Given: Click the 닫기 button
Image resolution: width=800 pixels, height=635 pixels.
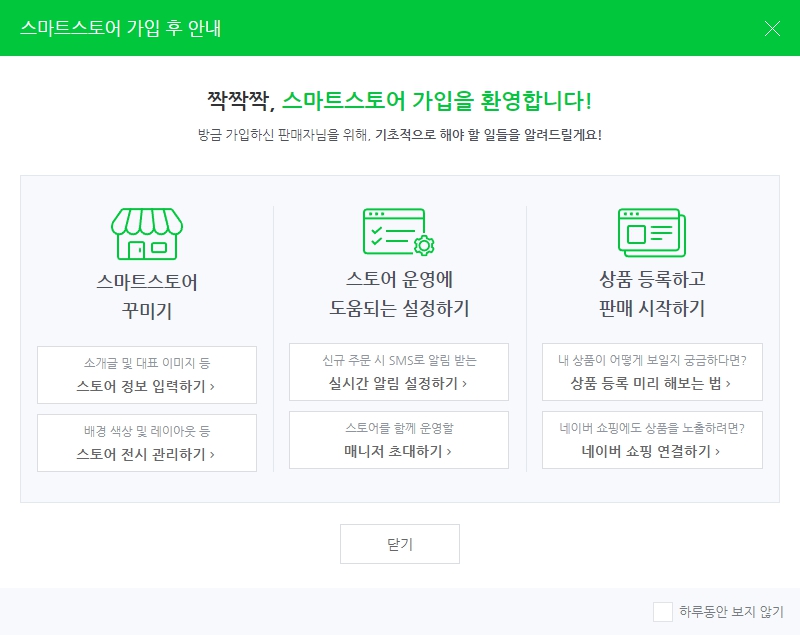Looking at the screenshot, I should click(399, 544).
